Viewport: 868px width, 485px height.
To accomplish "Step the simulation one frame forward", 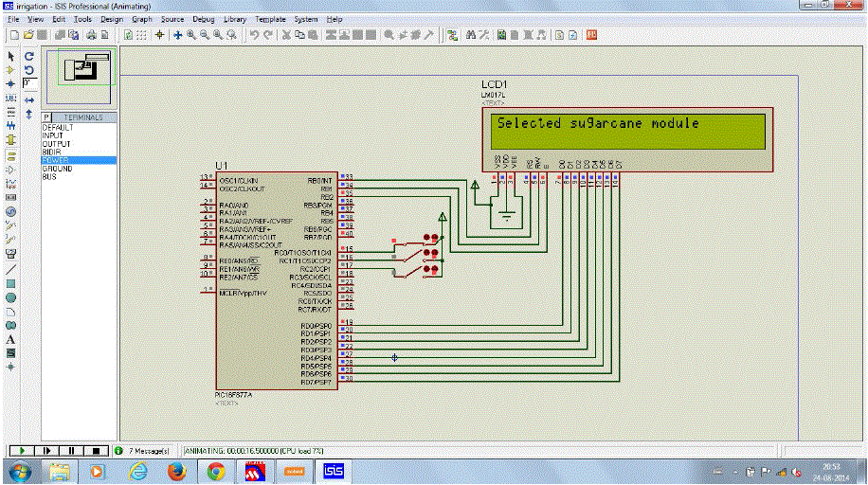I will (x=46, y=451).
